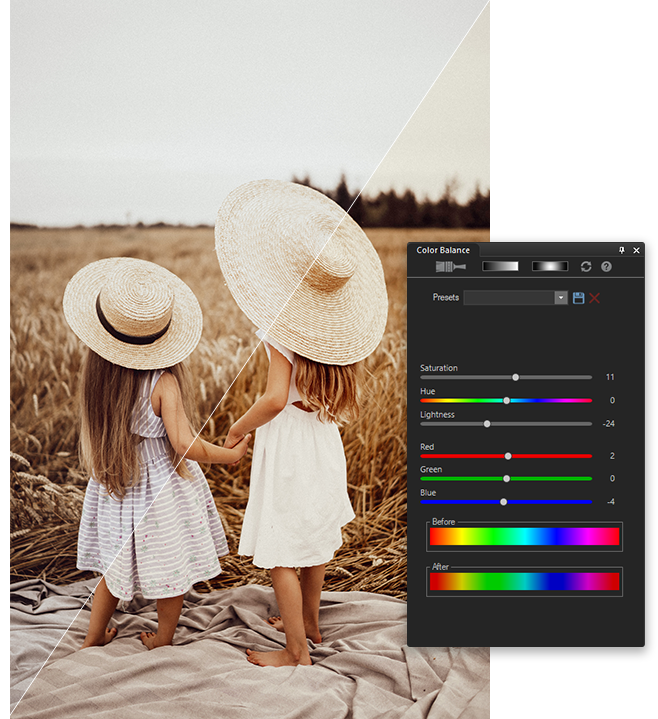Click the Hue slider handle
Screen dimensions: 658x719
507,400
